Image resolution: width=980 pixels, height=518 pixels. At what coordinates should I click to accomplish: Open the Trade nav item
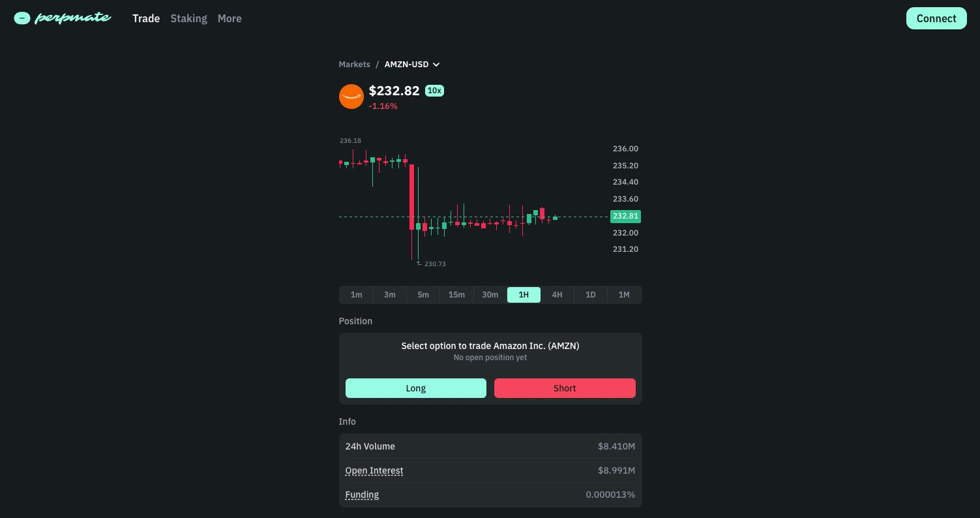click(x=146, y=18)
